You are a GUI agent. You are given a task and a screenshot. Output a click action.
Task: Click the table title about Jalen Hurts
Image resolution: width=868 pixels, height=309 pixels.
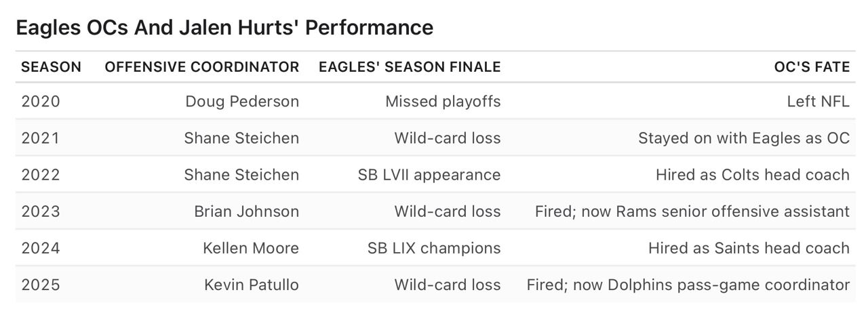point(224,28)
